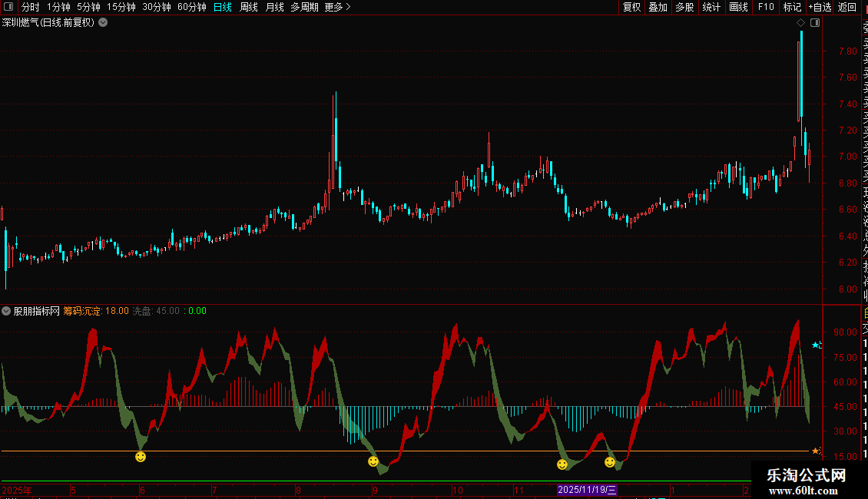Click the smiley face near the 2025/11/19 label
Viewport: 868px width, 499px height.
tap(562, 464)
